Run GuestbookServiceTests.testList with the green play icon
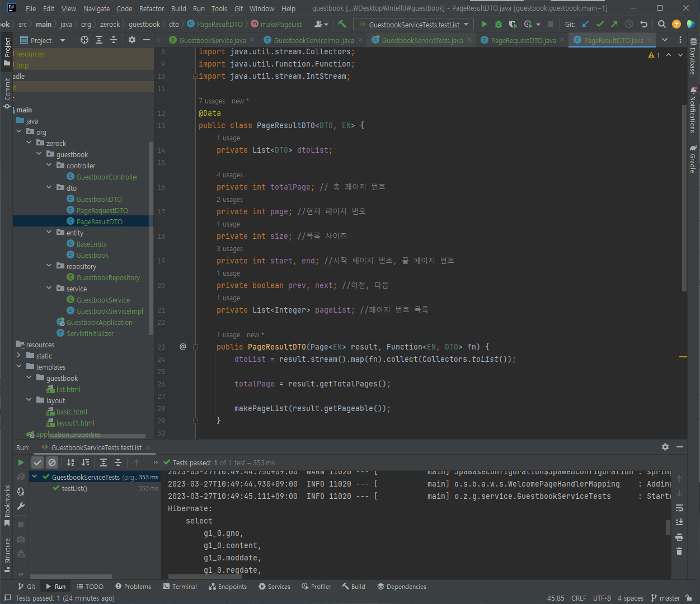 click(484, 24)
